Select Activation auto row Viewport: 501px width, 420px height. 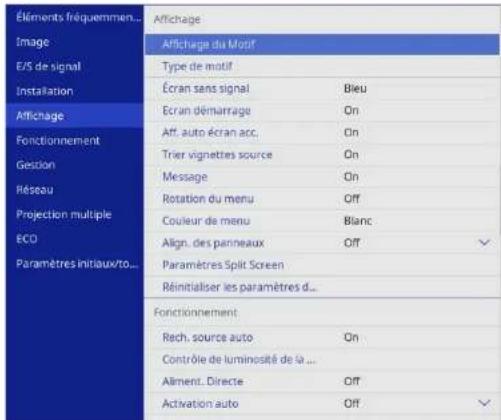pyautogui.click(x=322, y=403)
